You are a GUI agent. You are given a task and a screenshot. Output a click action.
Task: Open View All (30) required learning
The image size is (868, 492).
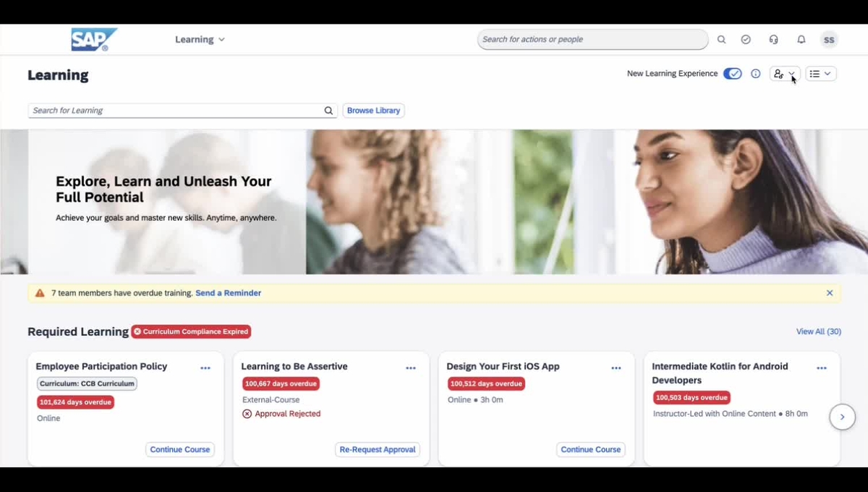(818, 331)
